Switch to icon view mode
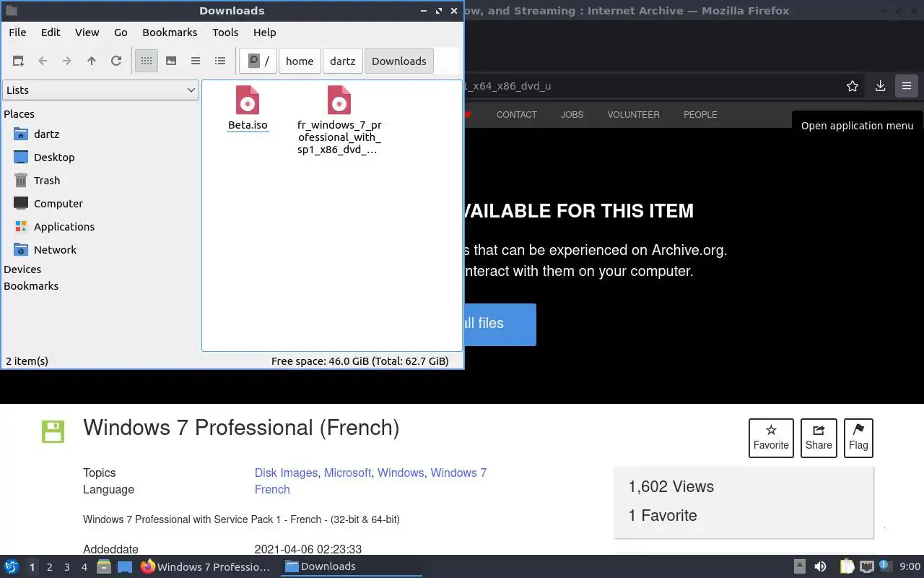Screen dimensions: 924x578 pos(147,61)
